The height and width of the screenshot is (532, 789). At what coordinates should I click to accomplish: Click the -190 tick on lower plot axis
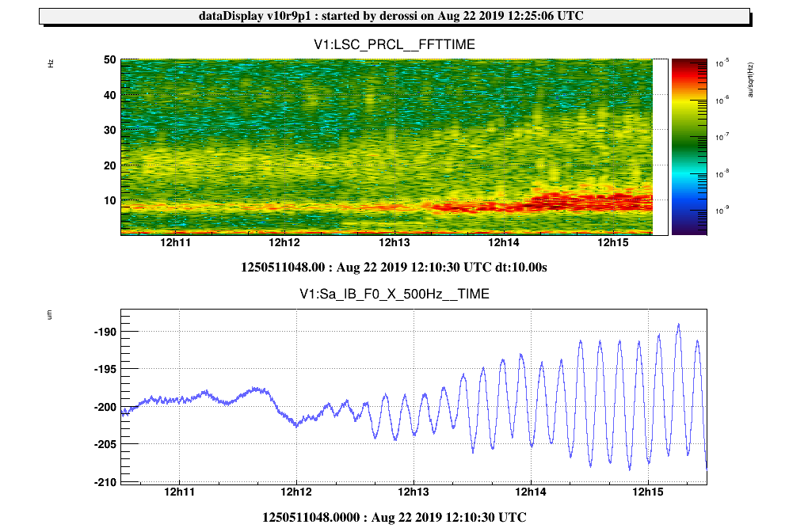(x=105, y=332)
